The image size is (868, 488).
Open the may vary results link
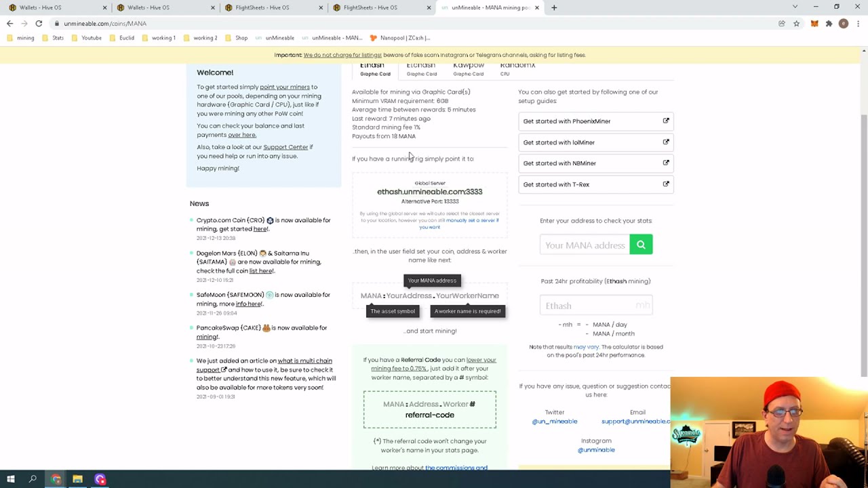(586, 347)
